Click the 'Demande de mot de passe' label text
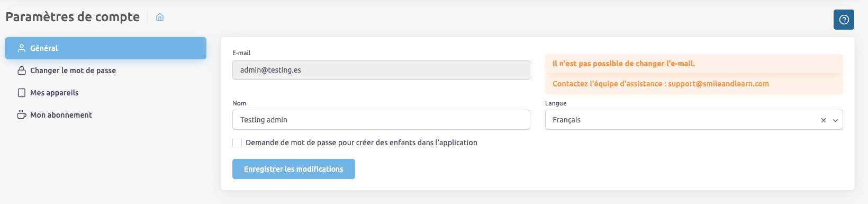Image resolution: width=868 pixels, height=204 pixels. 361,143
